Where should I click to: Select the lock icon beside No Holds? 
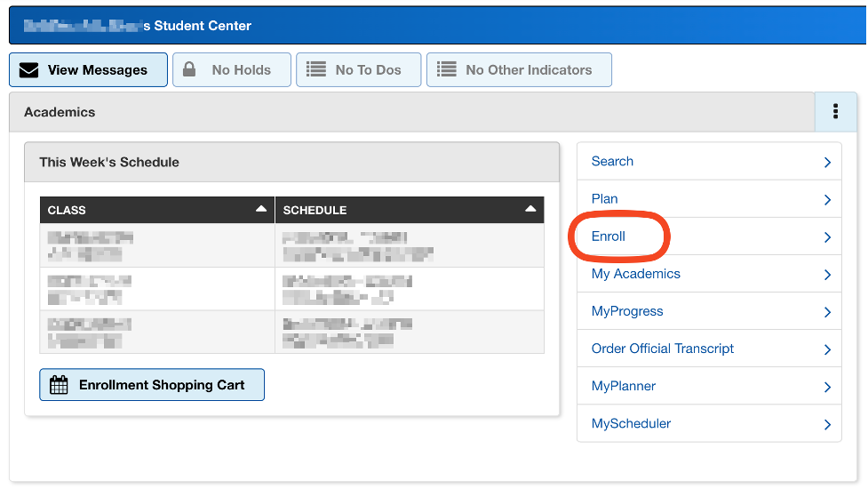click(189, 69)
